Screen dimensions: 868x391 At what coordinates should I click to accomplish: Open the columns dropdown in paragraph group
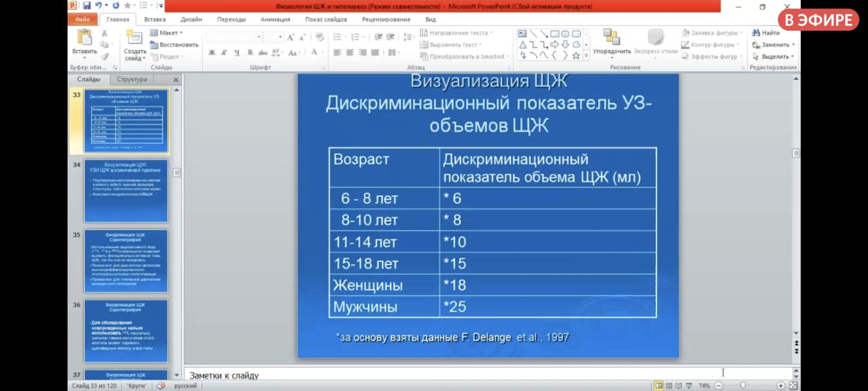(x=393, y=53)
